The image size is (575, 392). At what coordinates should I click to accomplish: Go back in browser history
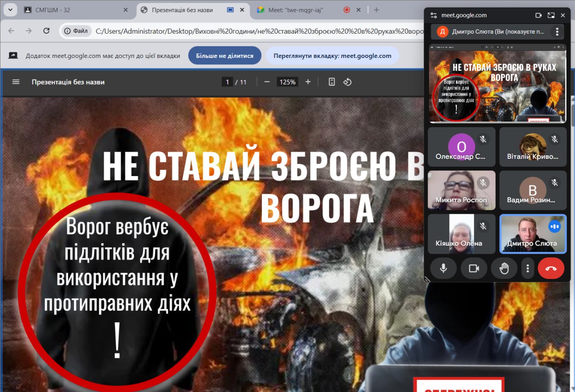click(11, 31)
